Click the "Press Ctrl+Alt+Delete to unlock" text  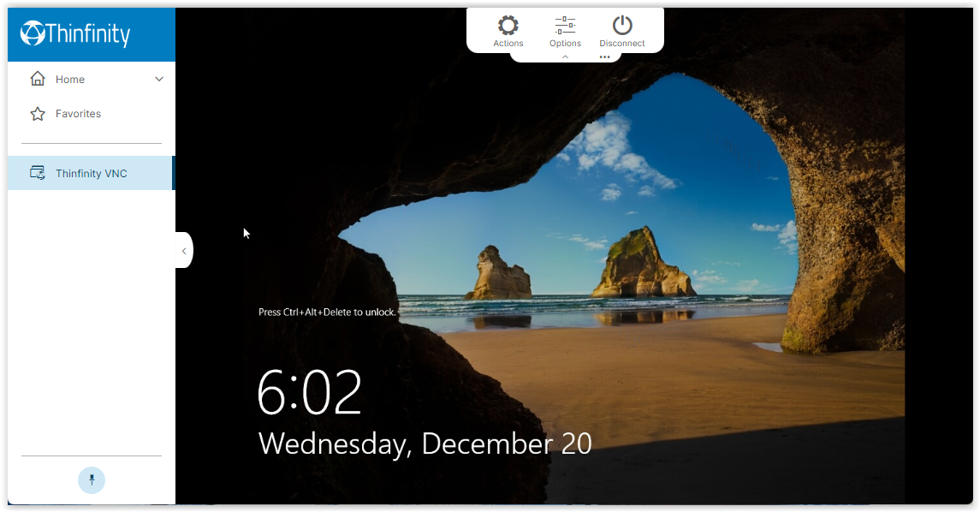coord(327,312)
